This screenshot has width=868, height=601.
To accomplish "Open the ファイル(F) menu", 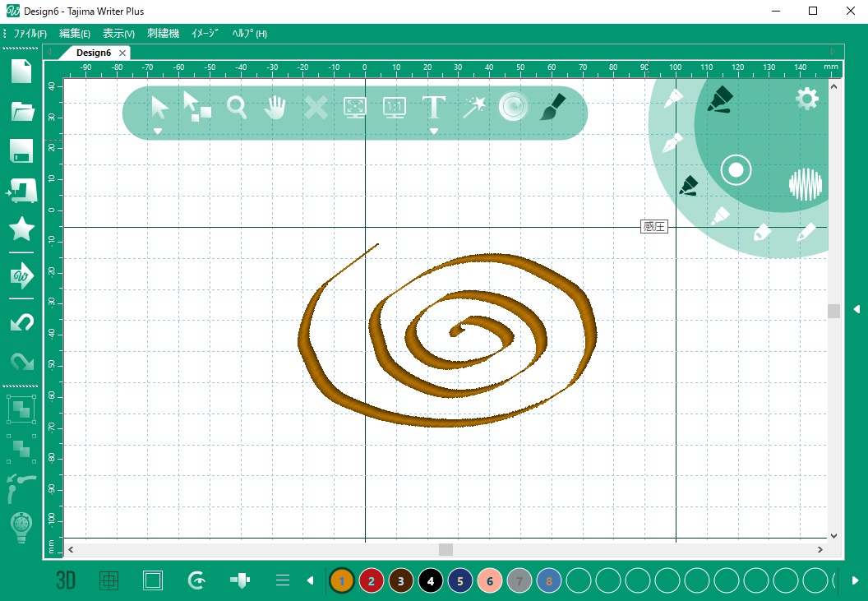I will [x=30, y=33].
